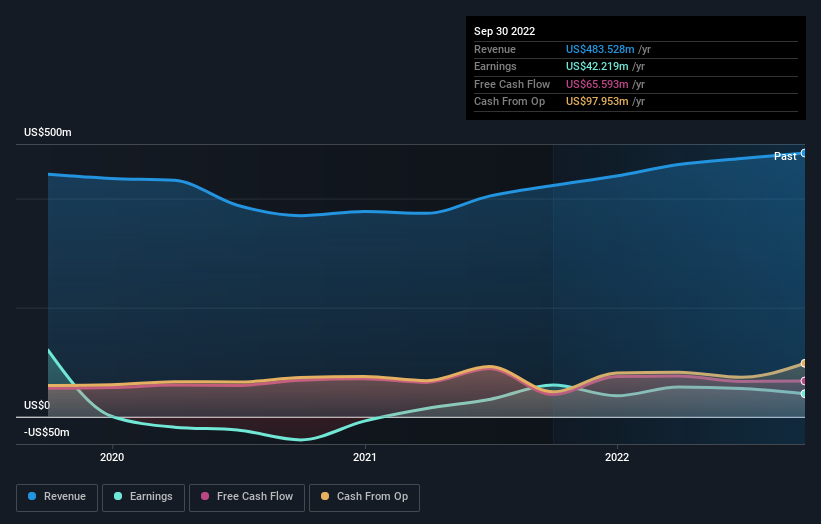Toggle the Revenue legend button
The width and height of the screenshot is (821, 524).
57,497
